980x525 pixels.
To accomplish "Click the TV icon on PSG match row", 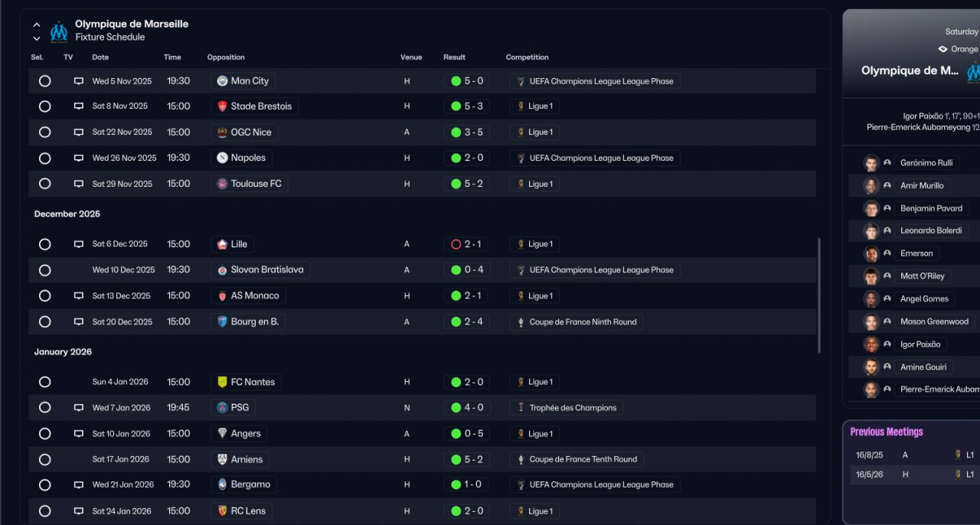I will coord(78,408).
